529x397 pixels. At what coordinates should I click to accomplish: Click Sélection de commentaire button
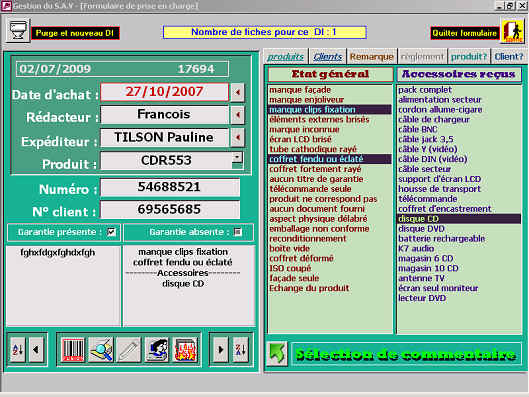(x=406, y=354)
